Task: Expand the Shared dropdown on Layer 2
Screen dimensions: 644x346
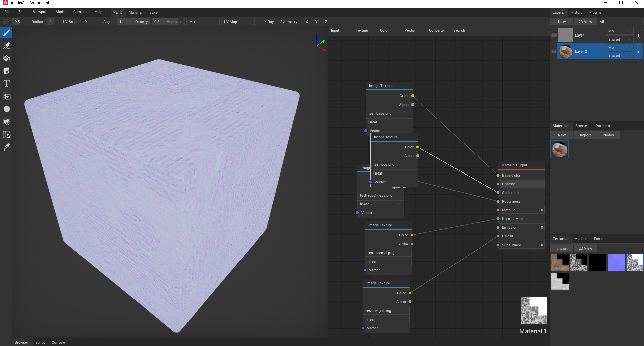Action: (619, 55)
